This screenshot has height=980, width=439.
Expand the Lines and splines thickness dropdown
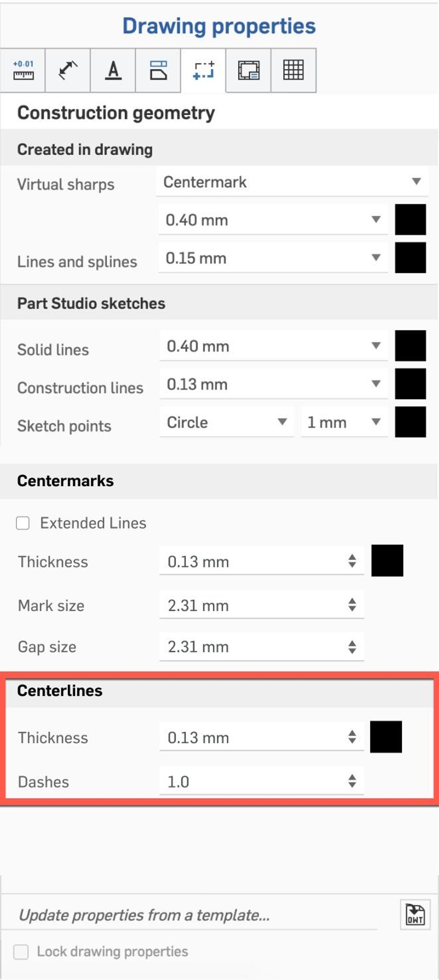tap(272, 258)
